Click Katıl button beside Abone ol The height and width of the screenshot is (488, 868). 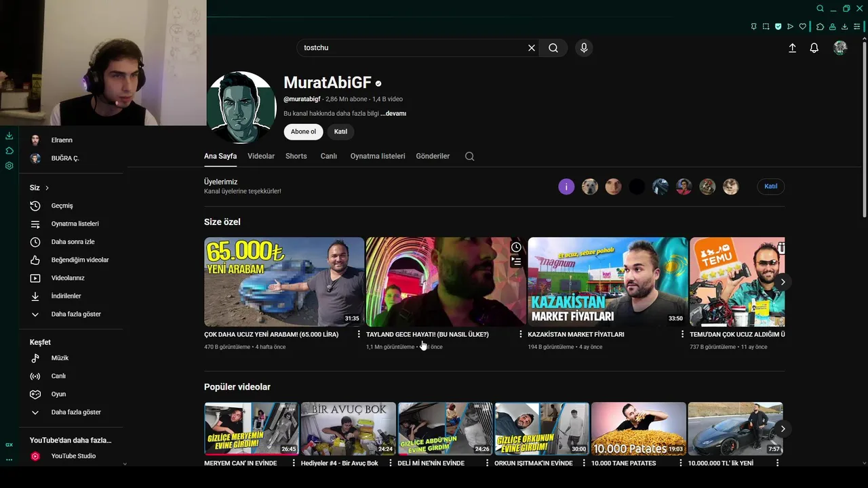coord(340,131)
